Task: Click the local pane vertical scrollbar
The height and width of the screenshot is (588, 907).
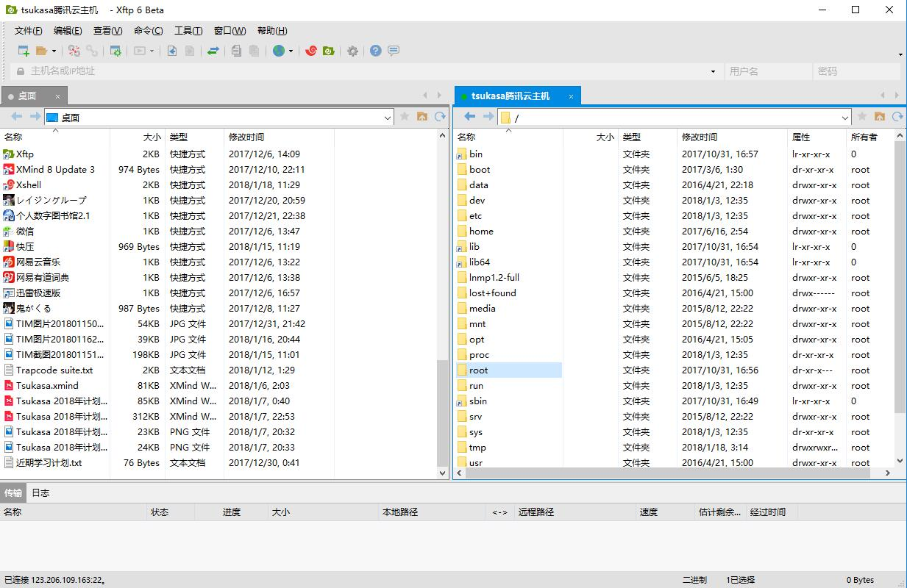Action: click(442, 412)
